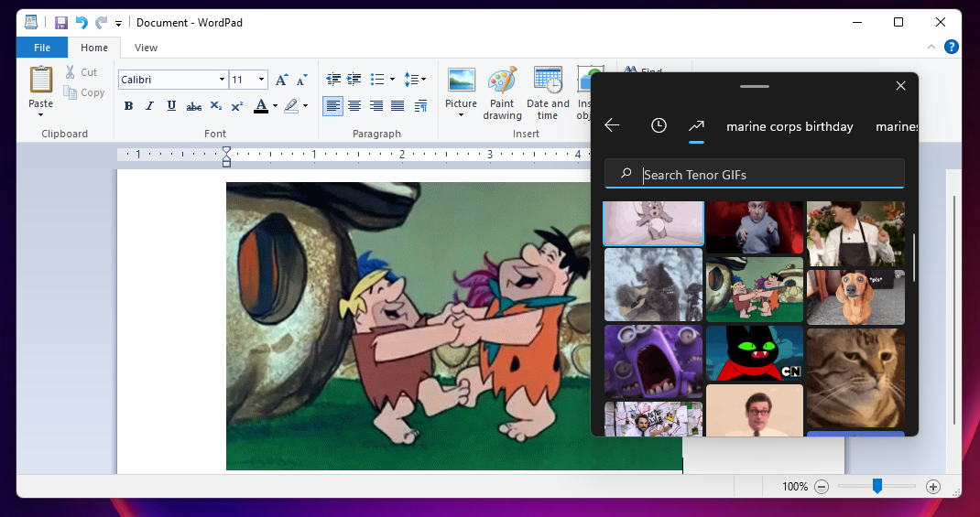This screenshot has height=517, width=980.
Task: Expand the font size dropdown
Action: pos(262,80)
